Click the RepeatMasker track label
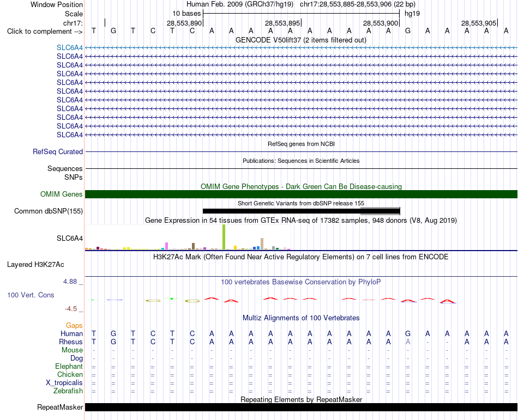Screen dimensions: 518x420 60,407
